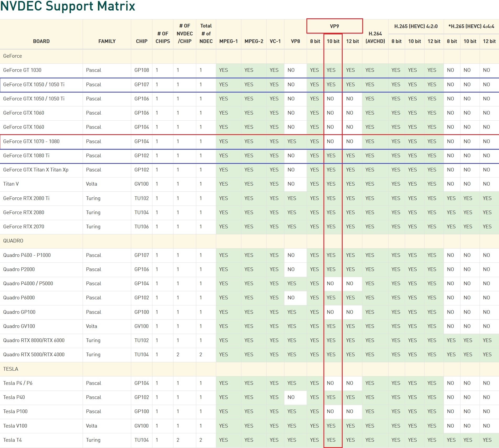Image resolution: width=499 pixels, height=448 pixels.
Task: Click HEVC 4:4:4 12 bit "YES" for RTX 2070
Action: point(487,226)
